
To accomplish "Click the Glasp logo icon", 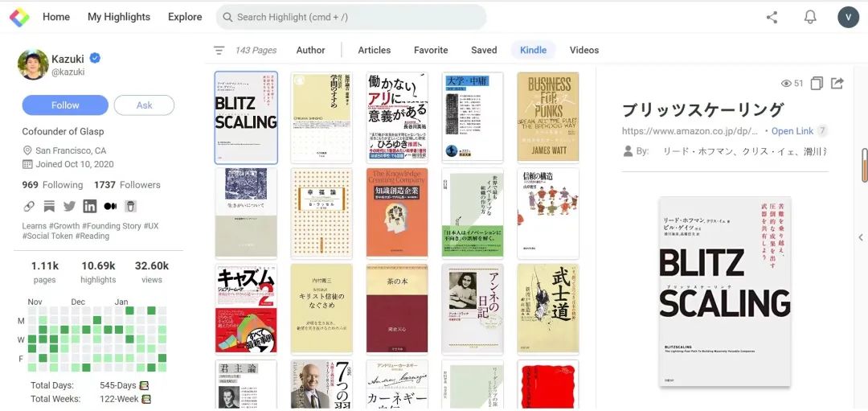I will (x=19, y=17).
